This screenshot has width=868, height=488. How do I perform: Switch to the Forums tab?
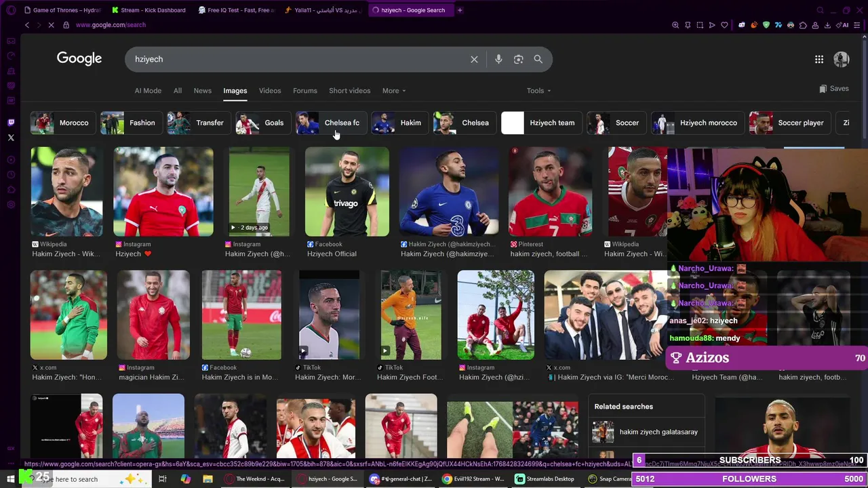coord(305,91)
